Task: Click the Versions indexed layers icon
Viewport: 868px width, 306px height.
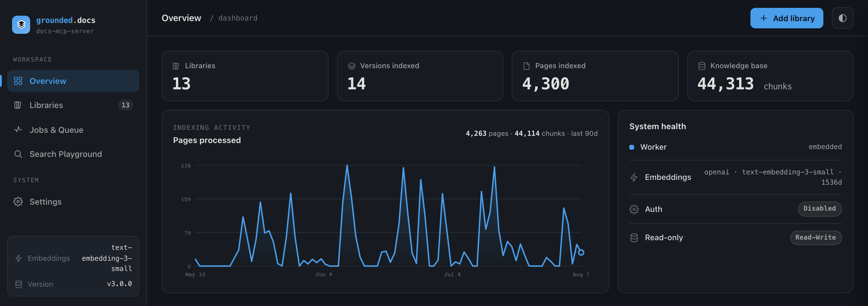Action: click(x=351, y=66)
